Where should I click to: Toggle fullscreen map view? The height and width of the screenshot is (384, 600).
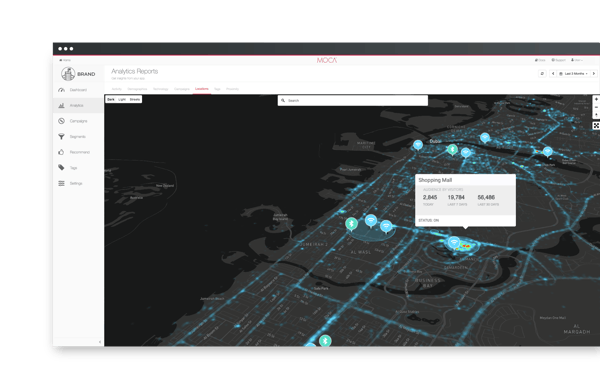click(x=596, y=125)
